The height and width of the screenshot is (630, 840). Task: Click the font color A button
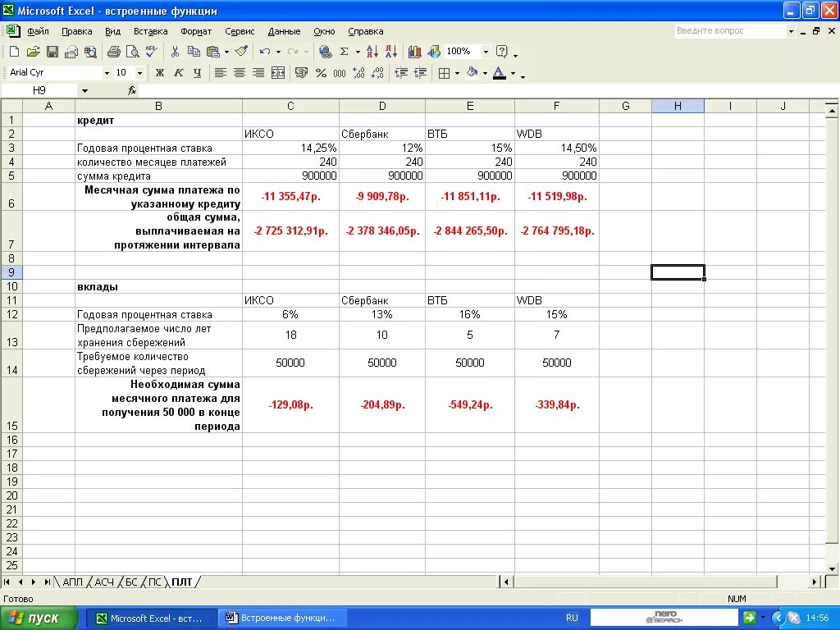(x=500, y=73)
